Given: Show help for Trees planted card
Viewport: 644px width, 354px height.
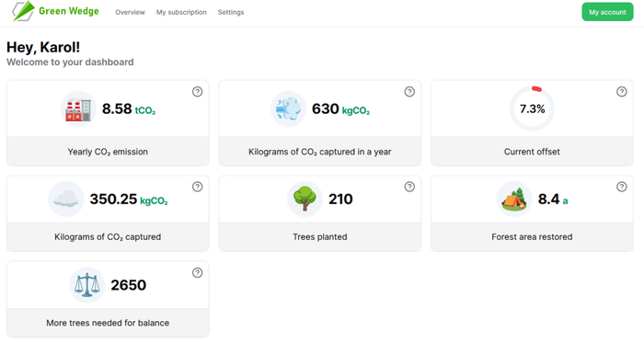Looking at the screenshot, I should 409,187.
